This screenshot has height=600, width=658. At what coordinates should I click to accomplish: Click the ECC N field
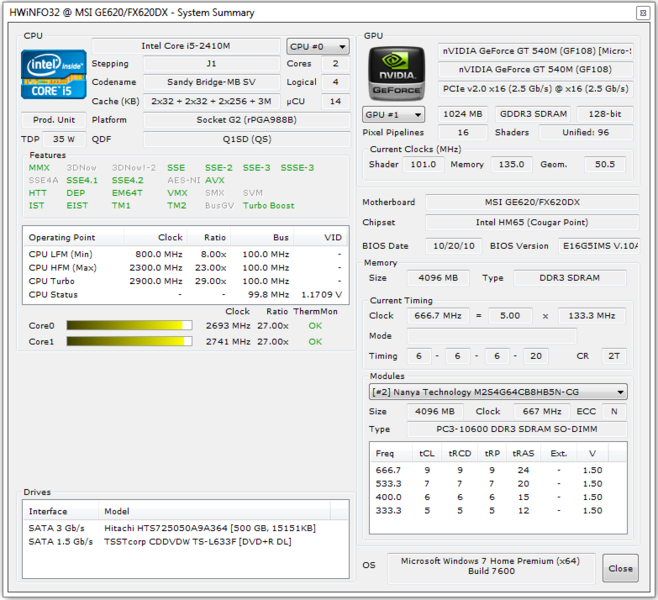(614, 412)
